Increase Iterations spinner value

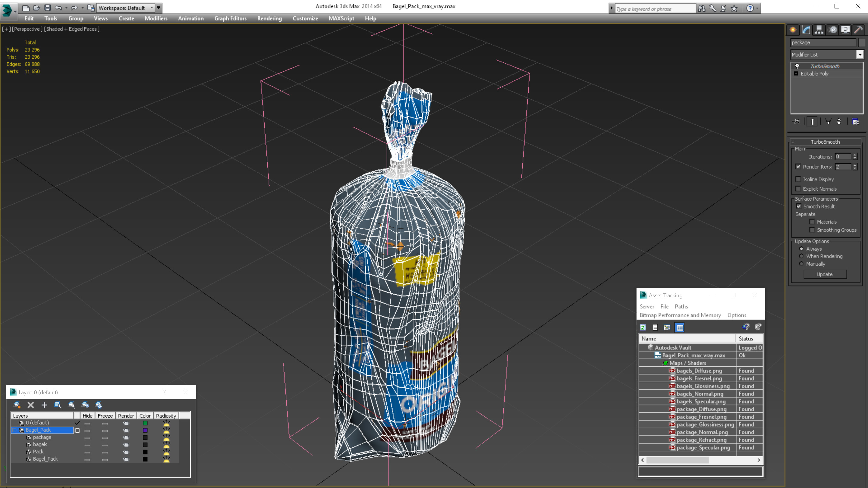pos(855,155)
